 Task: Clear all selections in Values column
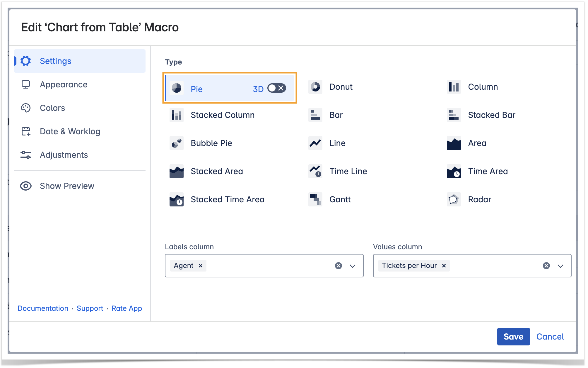[546, 266]
